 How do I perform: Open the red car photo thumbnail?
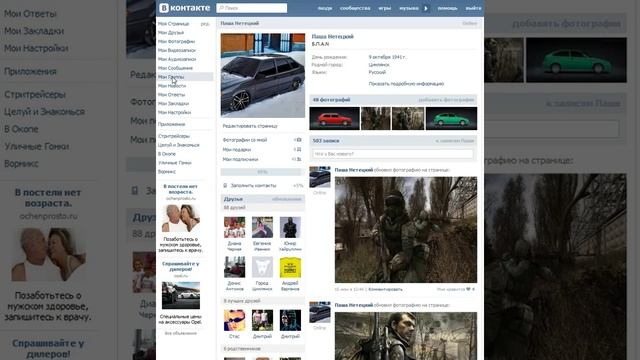[334, 118]
